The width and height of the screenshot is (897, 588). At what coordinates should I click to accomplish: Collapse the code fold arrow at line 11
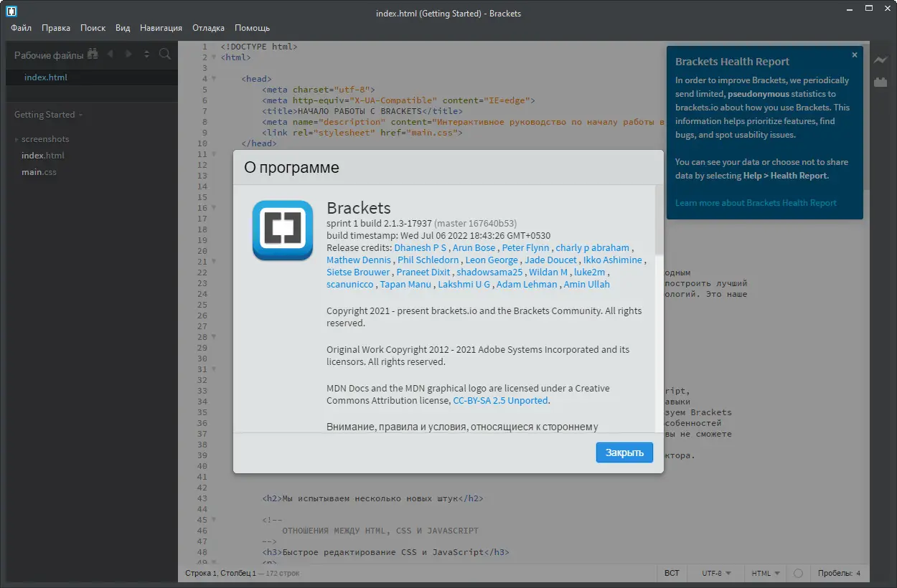coord(214,154)
